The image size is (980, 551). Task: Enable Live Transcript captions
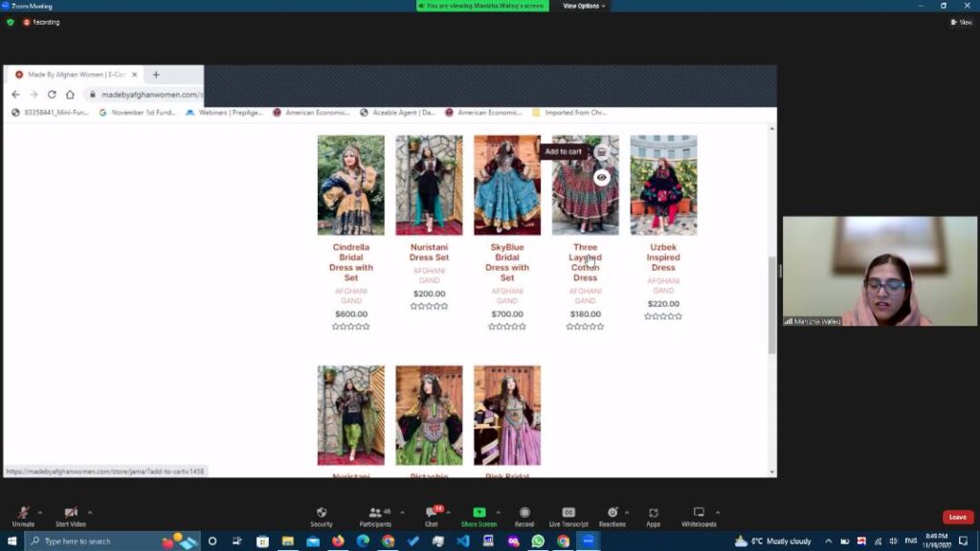(x=568, y=517)
